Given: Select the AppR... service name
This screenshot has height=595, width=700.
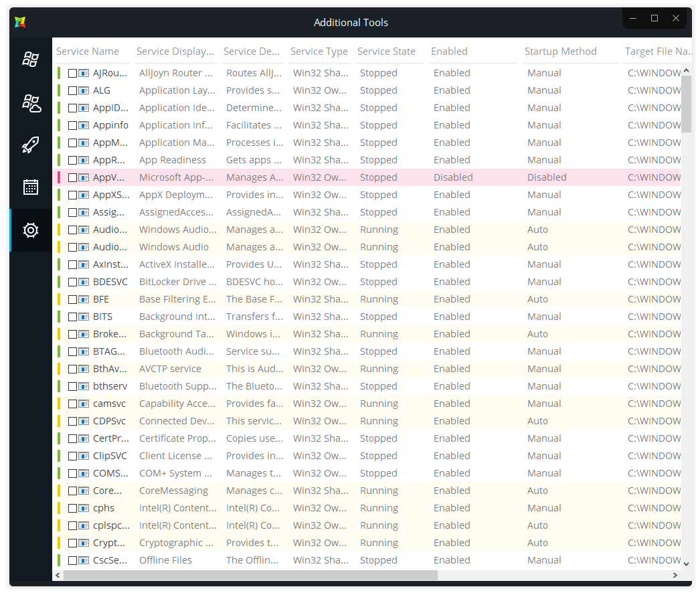Looking at the screenshot, I should coord(109,160).
